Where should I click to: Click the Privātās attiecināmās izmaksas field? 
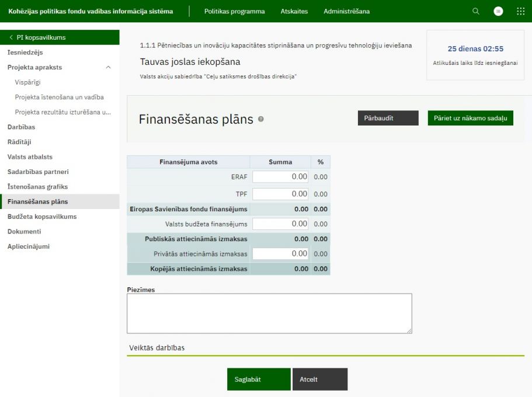click(280, 254)
